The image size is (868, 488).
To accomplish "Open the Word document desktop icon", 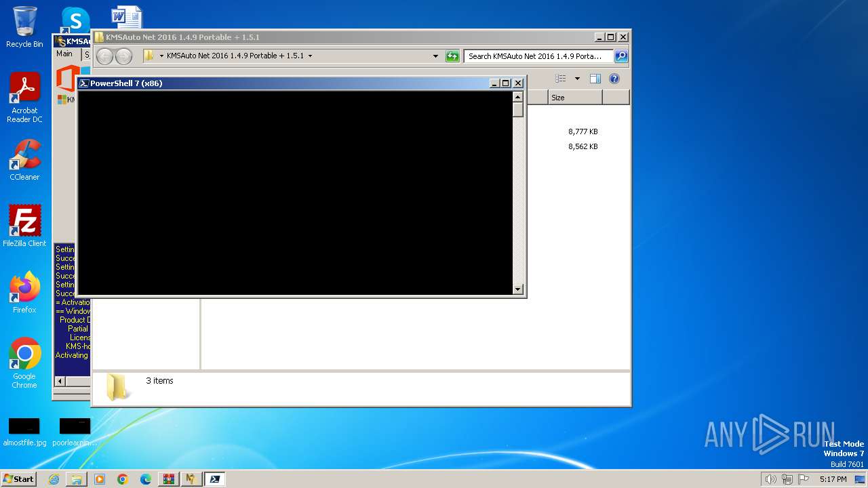I will pyautogui.click(x=126, y=17).
